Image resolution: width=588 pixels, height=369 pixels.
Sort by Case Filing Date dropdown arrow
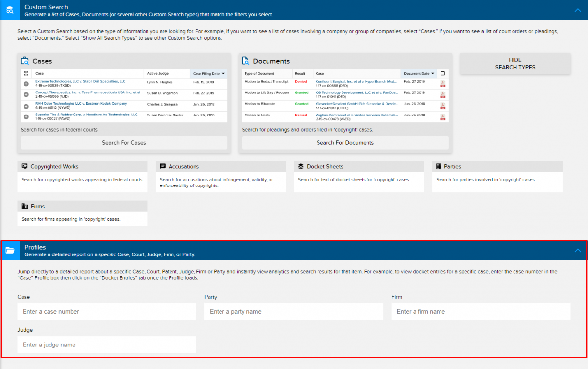click(x=223, y=74)
